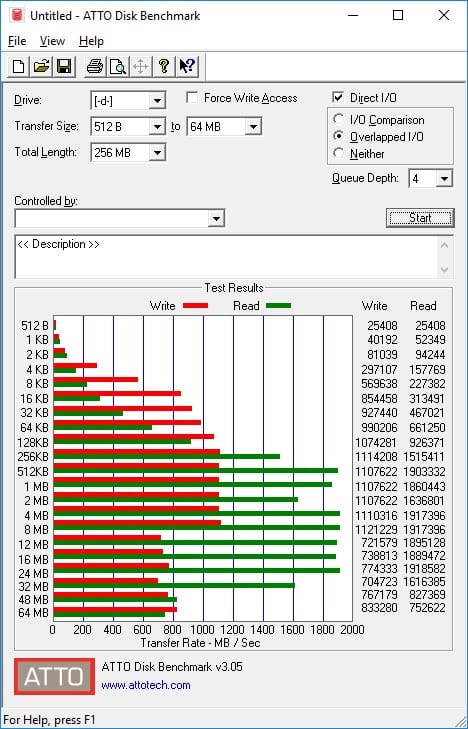The width and height of the screenshot is (468, 729).
Task: Click the About question mark icon
Action: pos(164,66)
